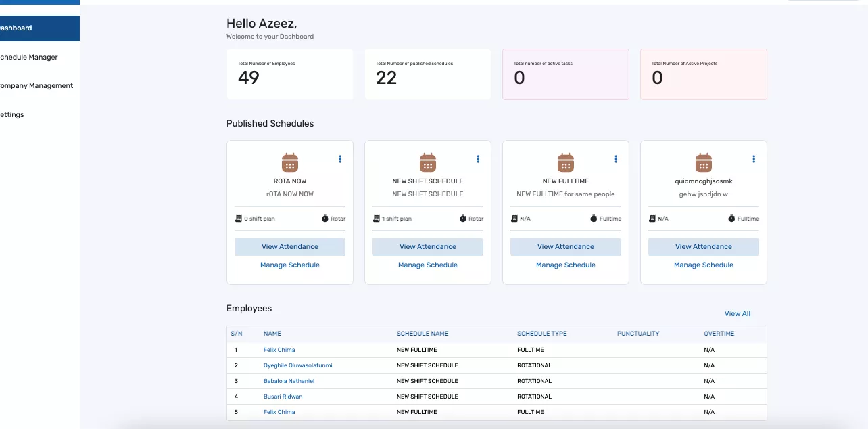Screen dimensions: 868x429
Task: Open the three-dot menu on NEW SHIFT SCHEDULE card
Action: [478, 158]
